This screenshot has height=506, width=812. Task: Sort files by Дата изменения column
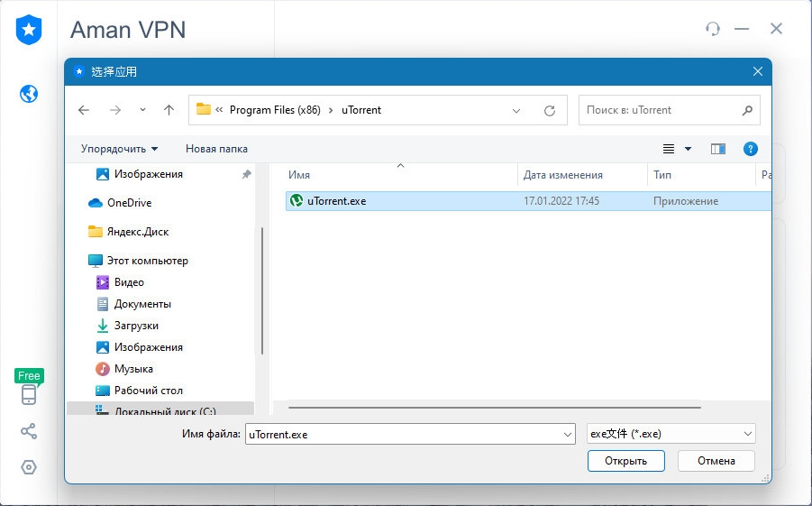(563, 175)
